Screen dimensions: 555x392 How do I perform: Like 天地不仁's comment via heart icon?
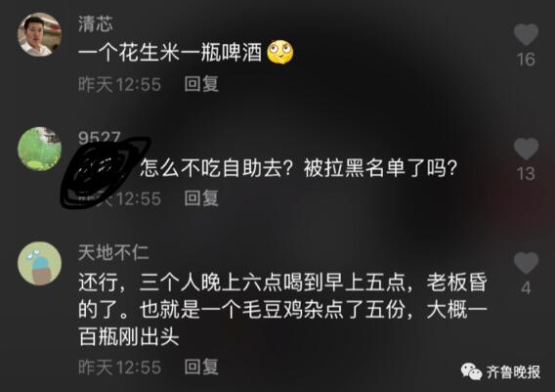point(526,263)
